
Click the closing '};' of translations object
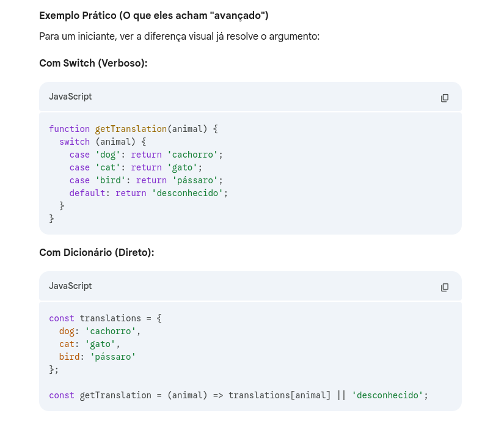[x=54, y=370]
